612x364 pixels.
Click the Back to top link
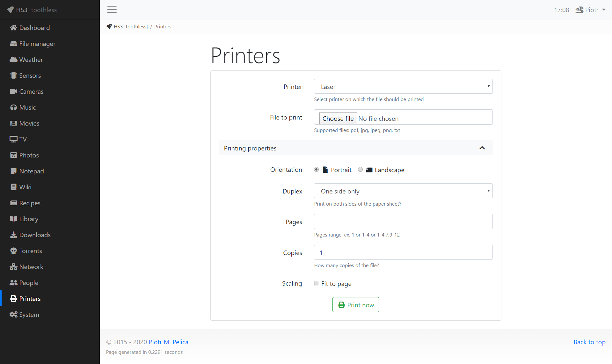[x=589, y=342]
